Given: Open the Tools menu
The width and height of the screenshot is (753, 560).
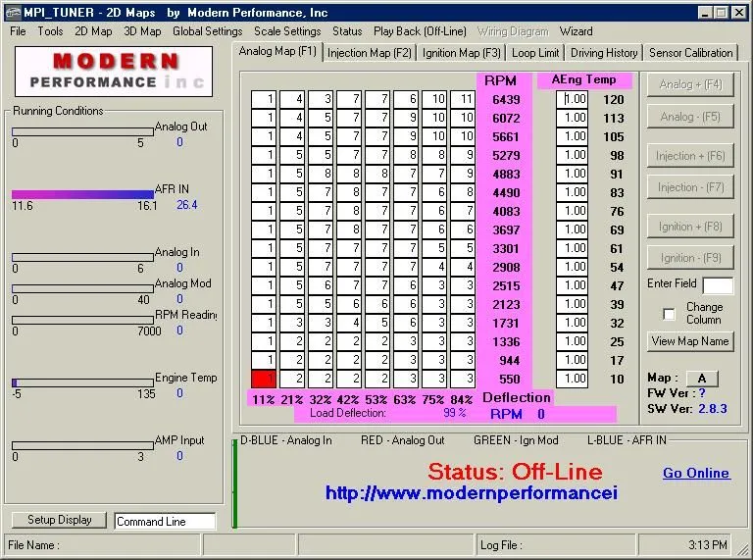Looking at the screenshot, I should click(50, 31).
